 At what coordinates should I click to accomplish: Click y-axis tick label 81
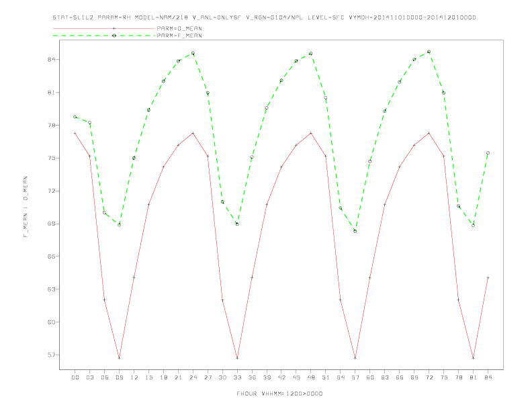(x=52, y=92)
